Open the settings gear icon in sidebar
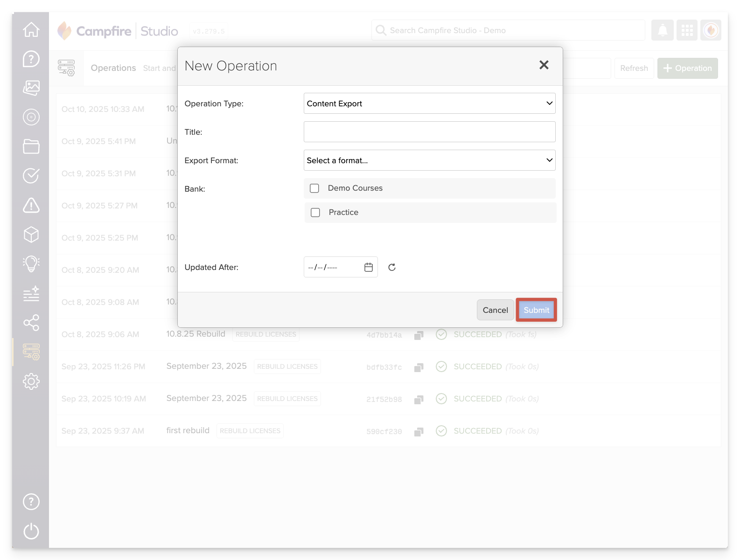740x560 pixels. tap(31, 381)
